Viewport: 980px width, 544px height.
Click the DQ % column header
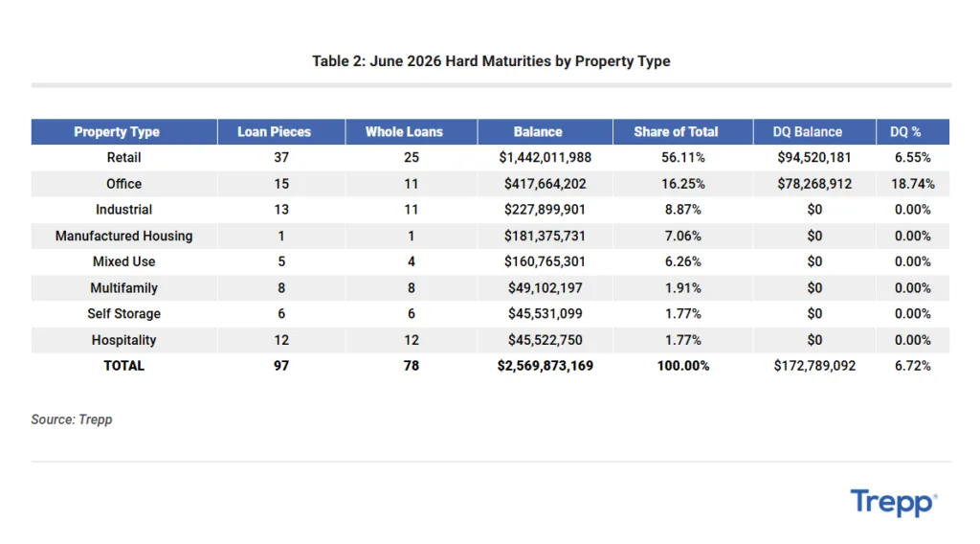coord(905,132)
